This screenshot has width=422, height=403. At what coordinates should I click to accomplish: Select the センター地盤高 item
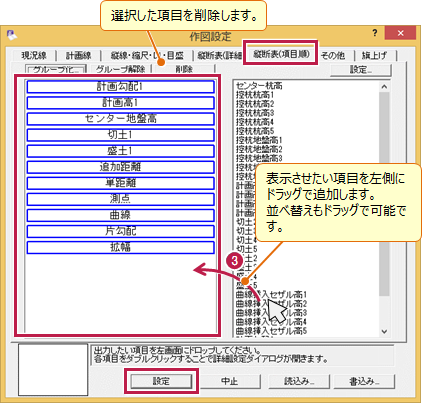120,119
